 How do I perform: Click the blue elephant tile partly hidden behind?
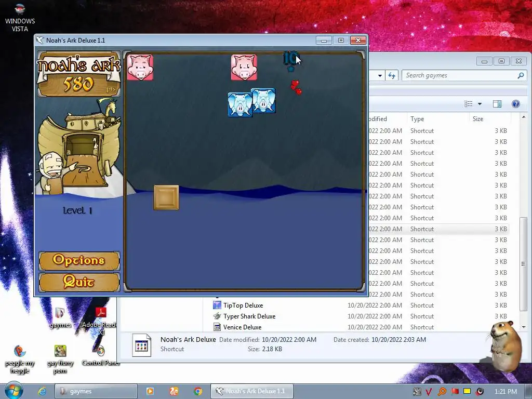pos(264,100)
